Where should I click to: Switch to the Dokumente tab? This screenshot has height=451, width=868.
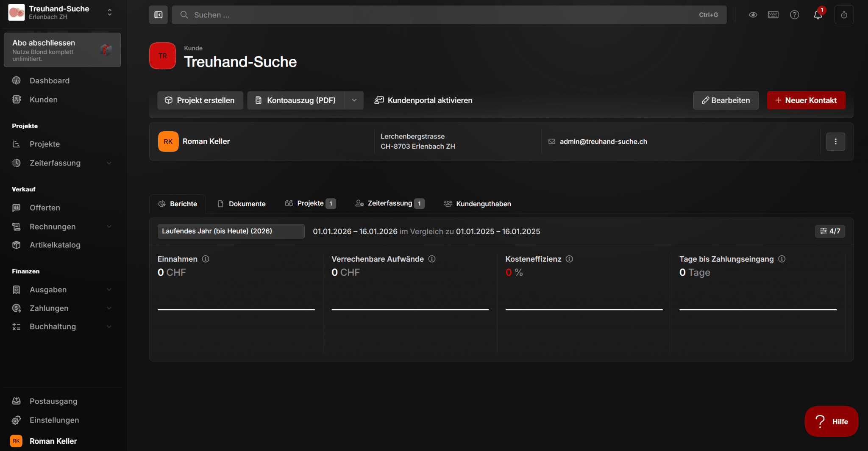coord(242,204)
